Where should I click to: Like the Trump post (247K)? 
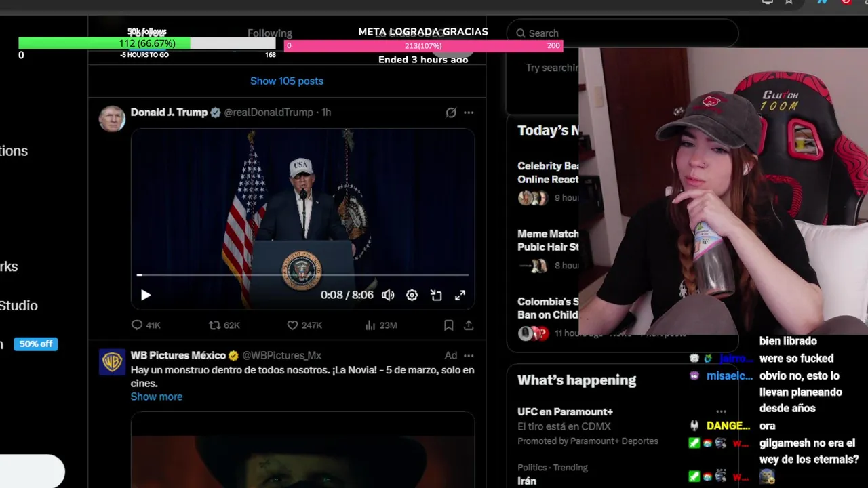coord(304,325)
